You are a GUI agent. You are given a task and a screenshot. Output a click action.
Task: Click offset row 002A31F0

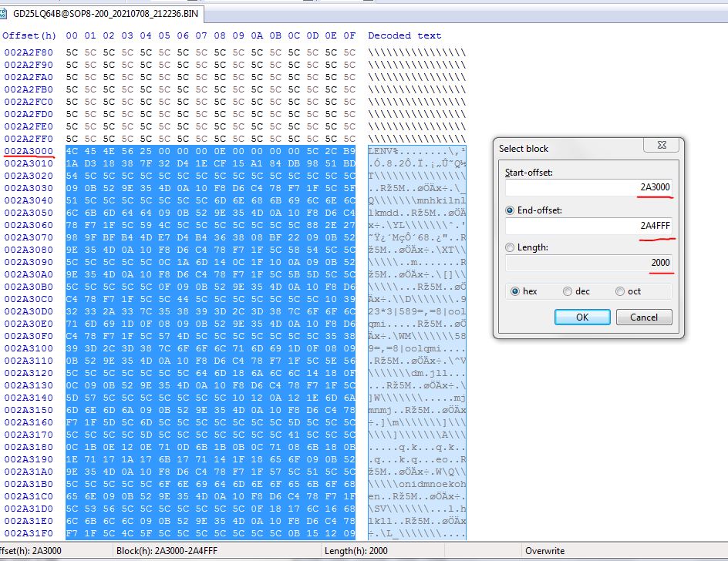(x=29, y=533)
